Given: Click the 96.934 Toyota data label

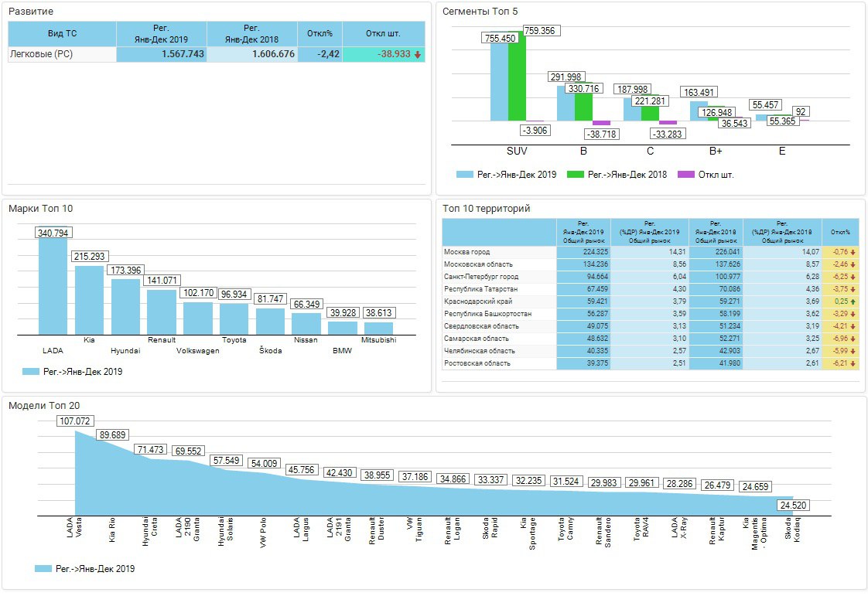Looking at the screenshot, I should (x=234, y=295).
